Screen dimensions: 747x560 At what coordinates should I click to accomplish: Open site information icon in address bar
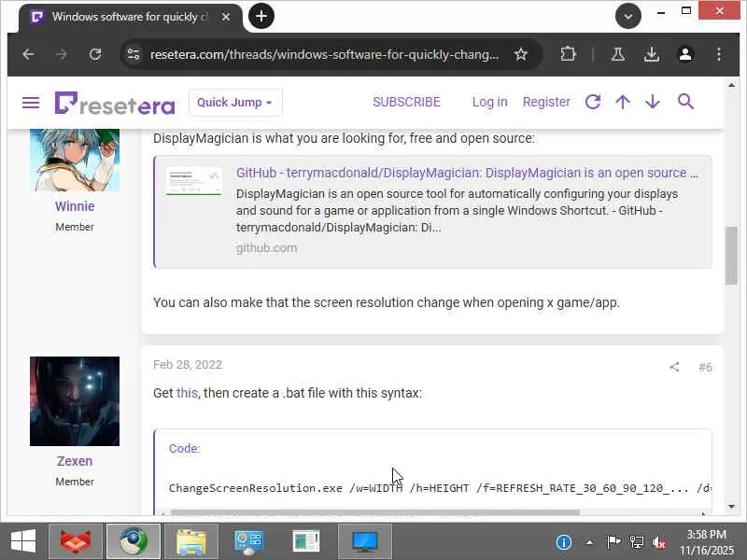(x=134, y=54)
